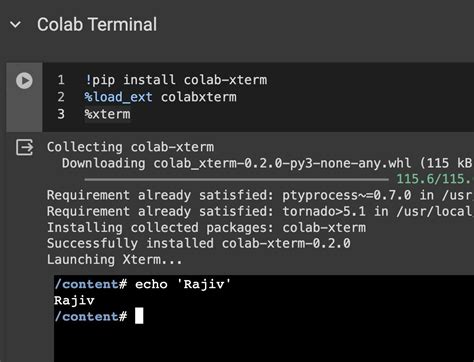
Task: Click the '%xterm' code line
Action: pos(108,114)
